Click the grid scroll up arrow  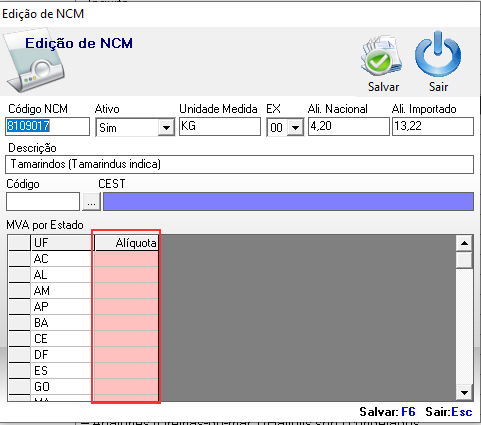click(464, 243)
